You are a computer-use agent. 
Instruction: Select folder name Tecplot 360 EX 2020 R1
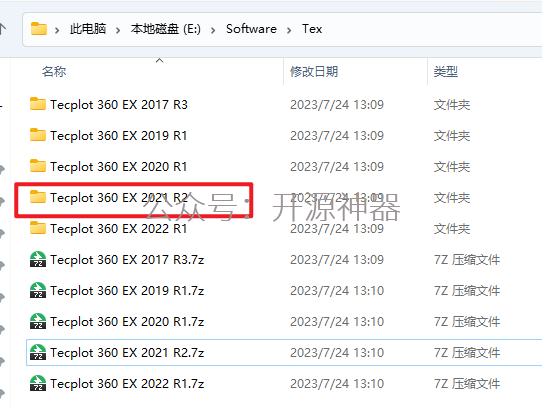coord(119,167)
